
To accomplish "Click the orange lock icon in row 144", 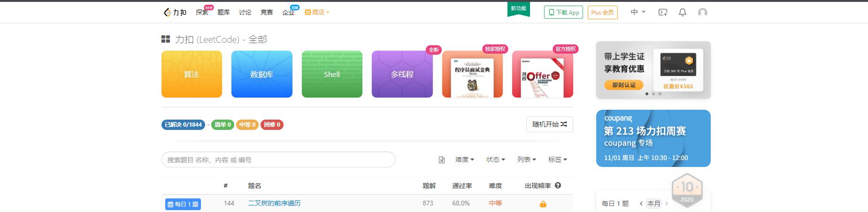I will coord(543,204).
